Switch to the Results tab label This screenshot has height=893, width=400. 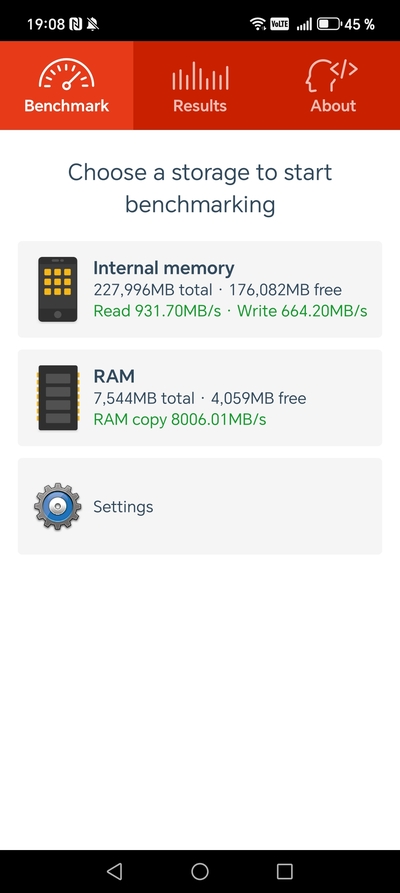(200, 106)
